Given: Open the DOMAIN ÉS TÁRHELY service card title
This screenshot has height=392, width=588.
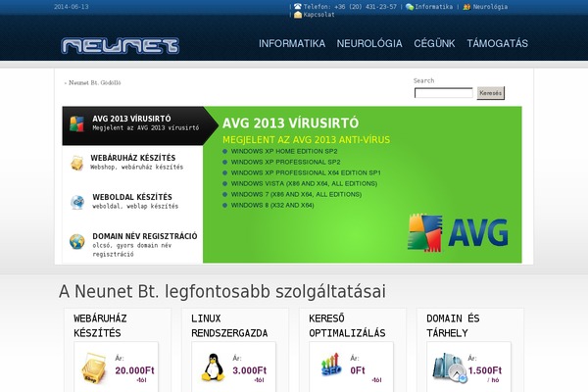Looking at the screenshot, I should (453, 325).
